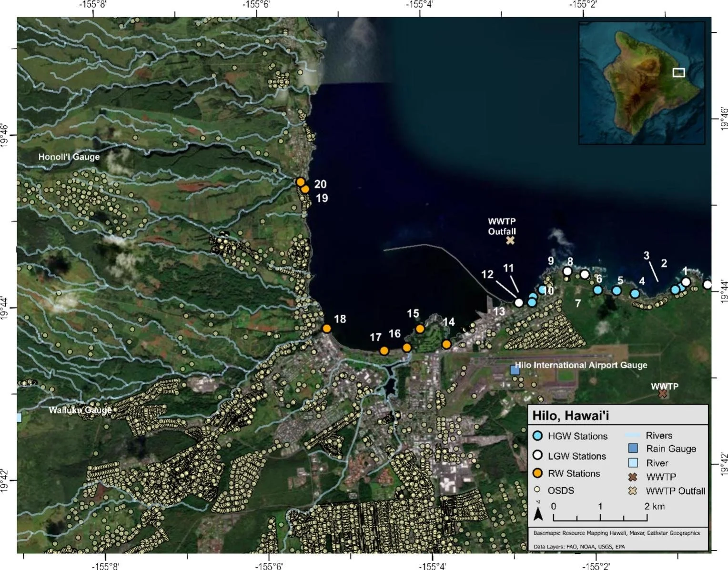The image size is (728, 570).
Task: Click the 'Hilo International Airport Gauge' label
Action: tap(581, 365)
